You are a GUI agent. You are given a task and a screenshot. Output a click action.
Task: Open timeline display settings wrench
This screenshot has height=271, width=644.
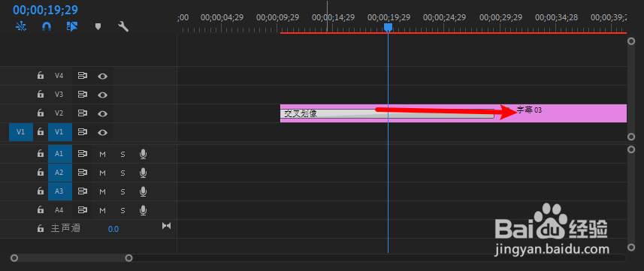pos(123,27)
